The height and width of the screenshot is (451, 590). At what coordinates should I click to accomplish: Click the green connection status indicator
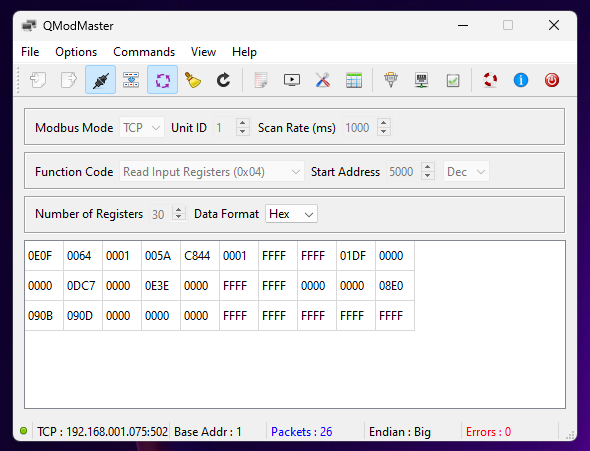pos(23,431)
